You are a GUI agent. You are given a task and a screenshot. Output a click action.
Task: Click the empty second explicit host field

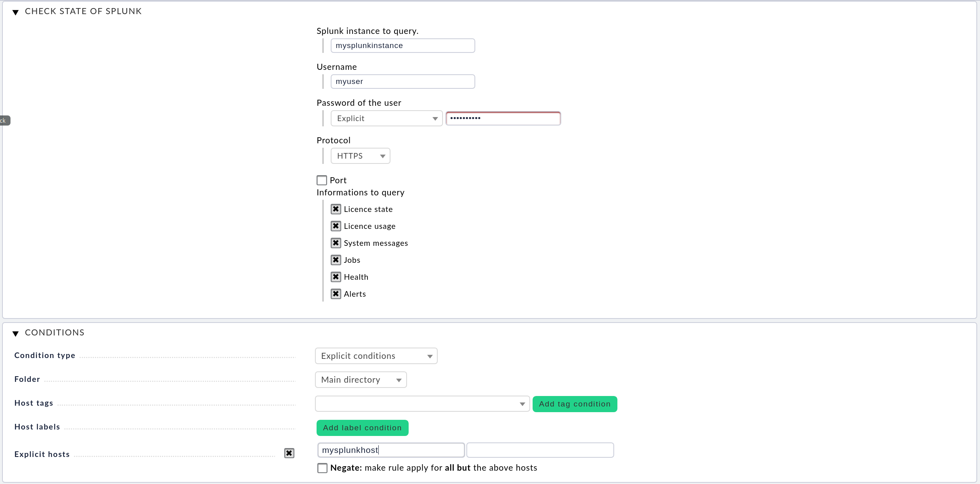[540, 450]
